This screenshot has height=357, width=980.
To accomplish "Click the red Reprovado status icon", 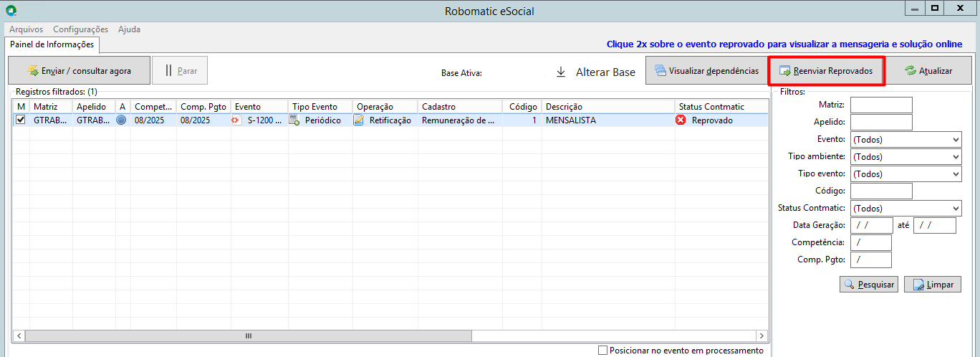I will pyautogui.click(x=681, y=120).
